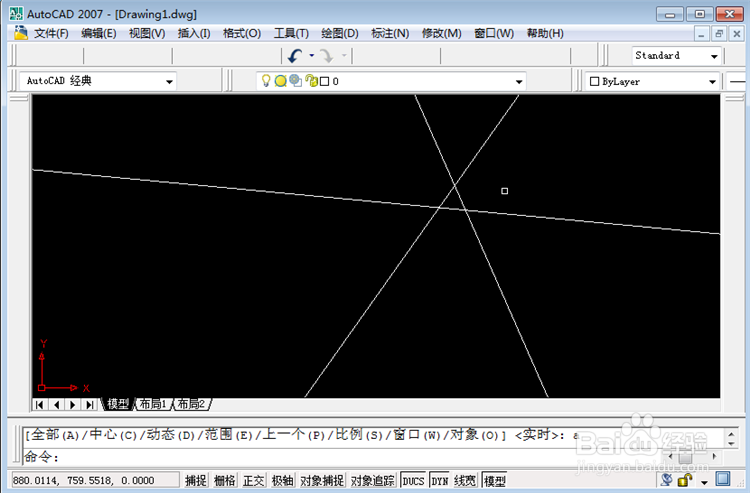Click the coordinates readout 880.0114, 759.5518
750x493 pixels.
coord(94,480)
